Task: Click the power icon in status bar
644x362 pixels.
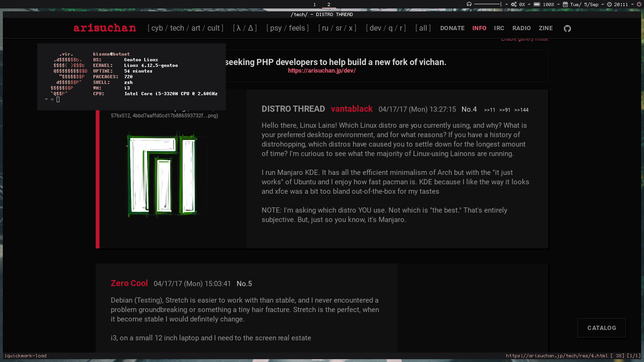Action: click(x=639, y=4)
